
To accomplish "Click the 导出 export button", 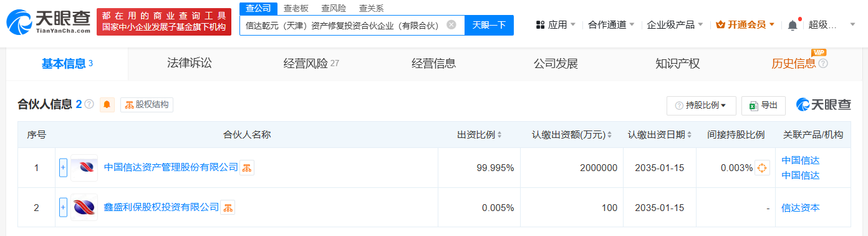I will pyautogui.click(x=763, y=106).
